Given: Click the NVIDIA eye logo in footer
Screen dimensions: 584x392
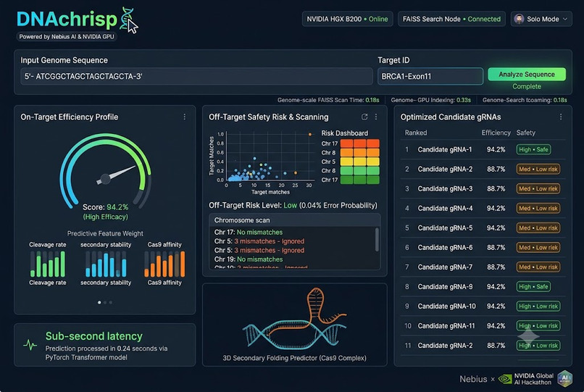Looking at the screenshot, I should coord(506,380).
